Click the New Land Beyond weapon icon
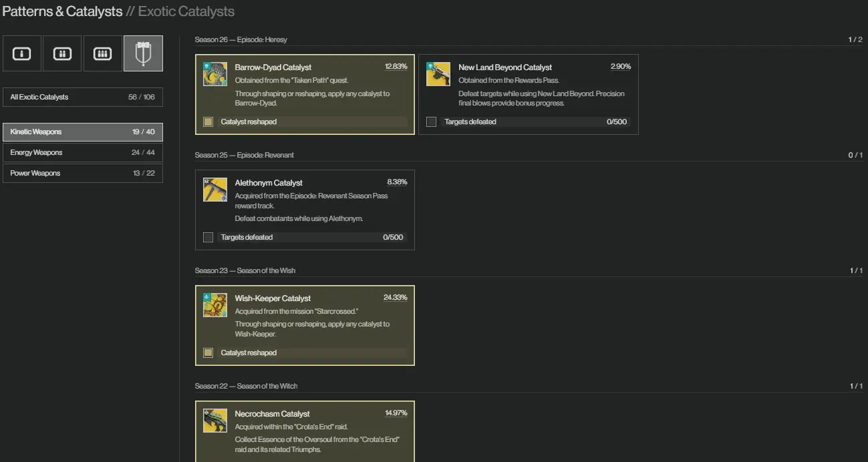Screen dimensions: 868x462 (x=438, y=74)
